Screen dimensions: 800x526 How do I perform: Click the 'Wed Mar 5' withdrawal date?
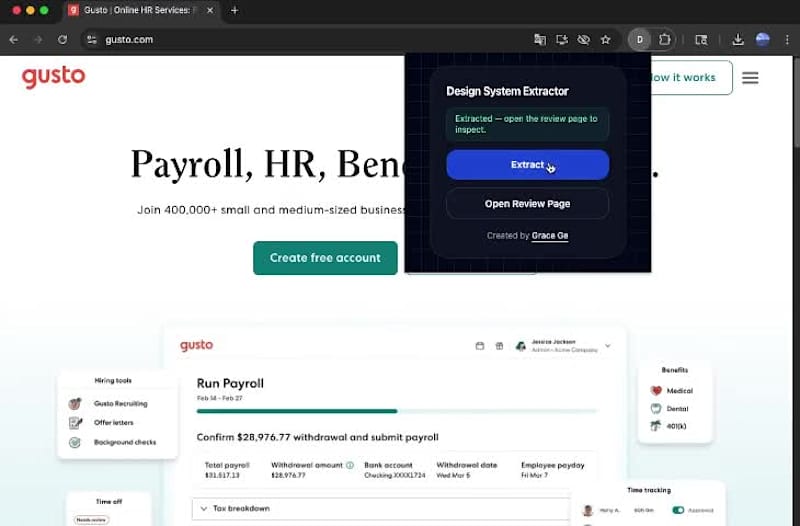click(x=453, y=475)
